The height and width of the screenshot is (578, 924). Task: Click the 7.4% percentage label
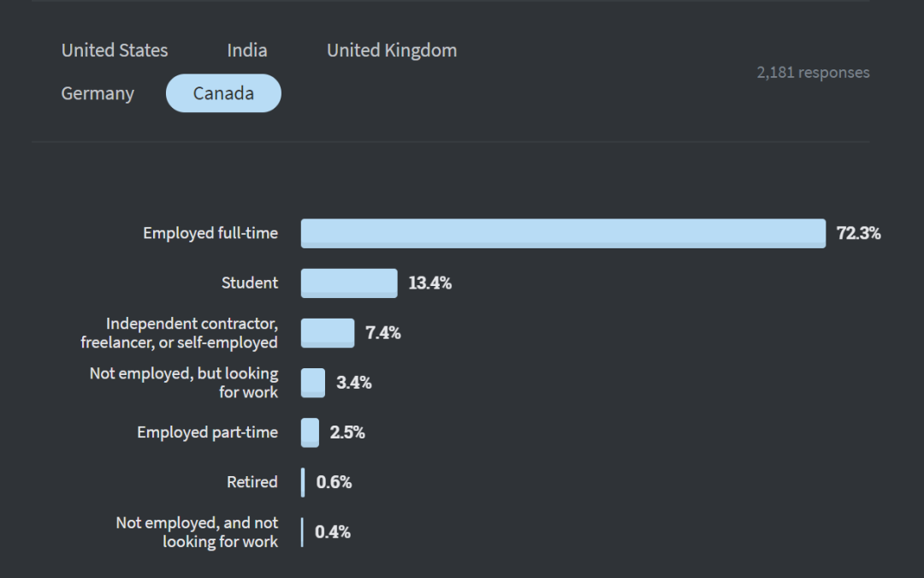pyautogui.click(x=383, y=332)
